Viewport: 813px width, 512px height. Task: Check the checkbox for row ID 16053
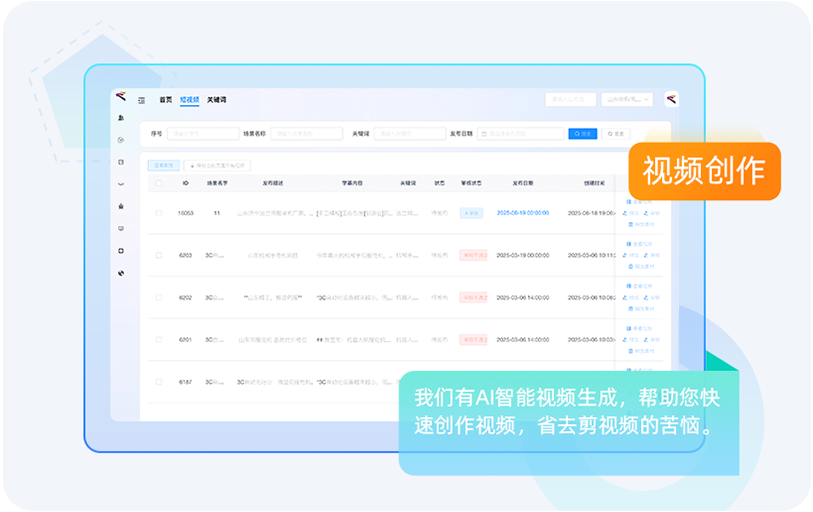click(158, 213)
